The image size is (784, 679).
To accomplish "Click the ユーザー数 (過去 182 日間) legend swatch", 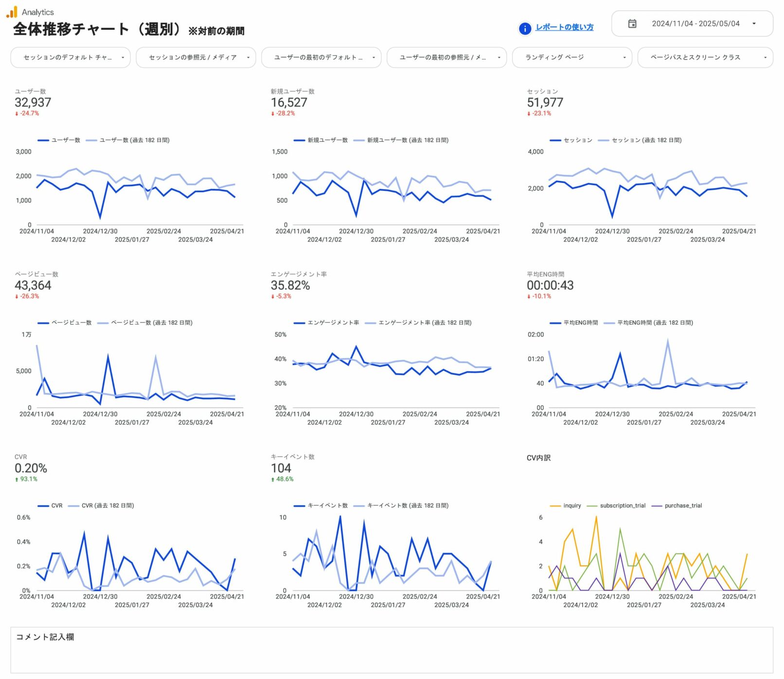I will coord(91,140).
